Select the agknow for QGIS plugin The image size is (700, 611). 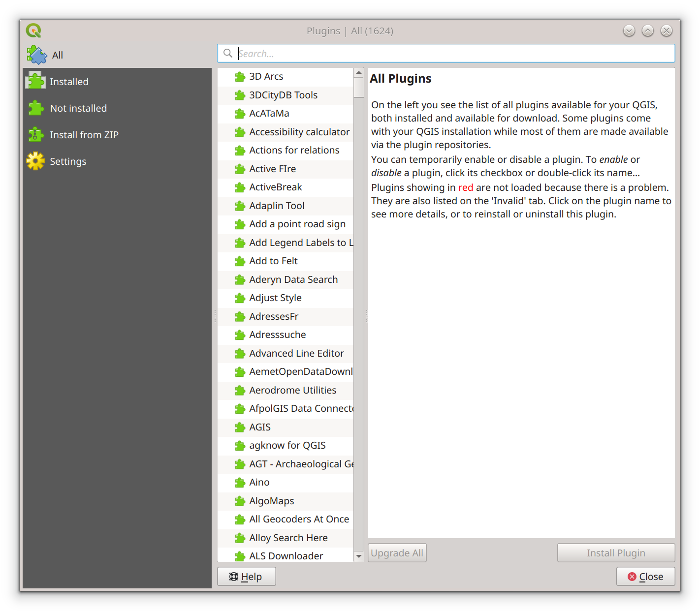click(286, 446)
